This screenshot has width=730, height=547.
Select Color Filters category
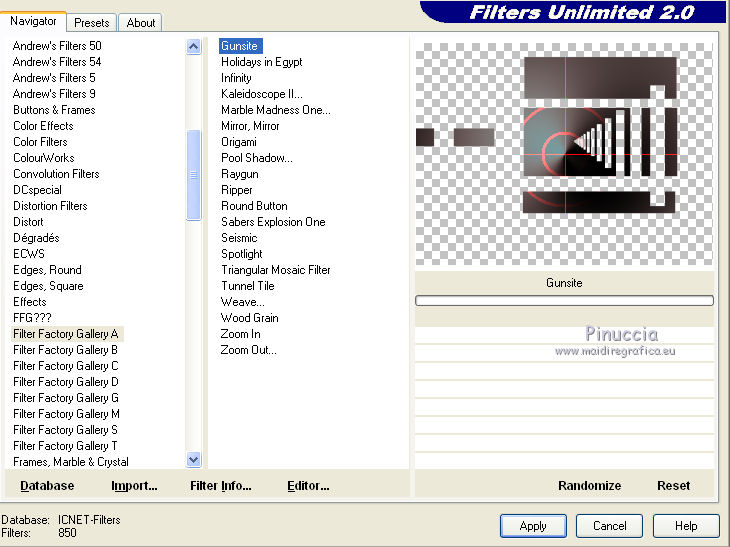(40, 142)
